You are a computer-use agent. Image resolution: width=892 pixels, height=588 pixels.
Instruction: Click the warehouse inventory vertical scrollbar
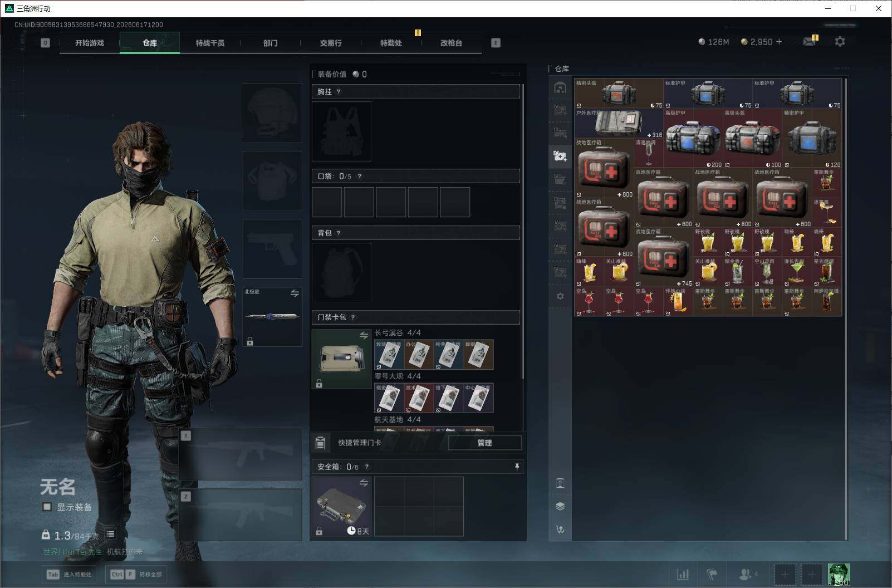(x=846, y=309)
